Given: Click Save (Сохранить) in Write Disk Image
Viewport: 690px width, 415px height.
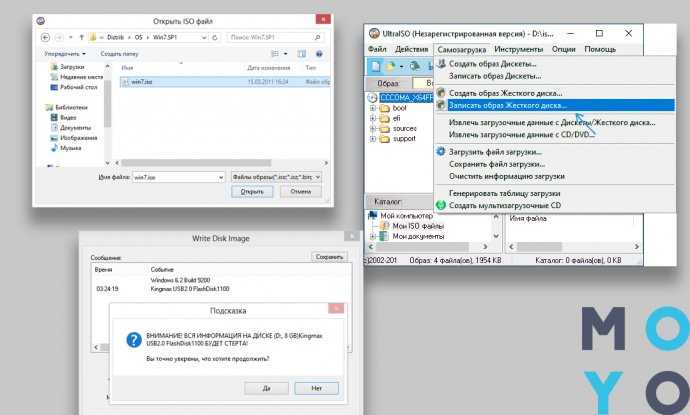Looking at the screenshot, I should click(x=329, y=257).
